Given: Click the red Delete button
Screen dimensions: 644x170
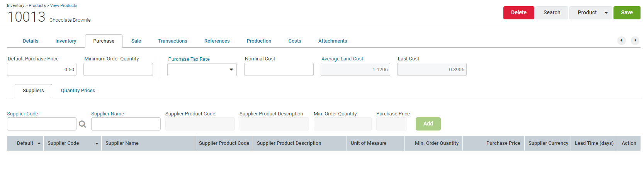Looking at the screenshot, I should [x=518, y=13].
